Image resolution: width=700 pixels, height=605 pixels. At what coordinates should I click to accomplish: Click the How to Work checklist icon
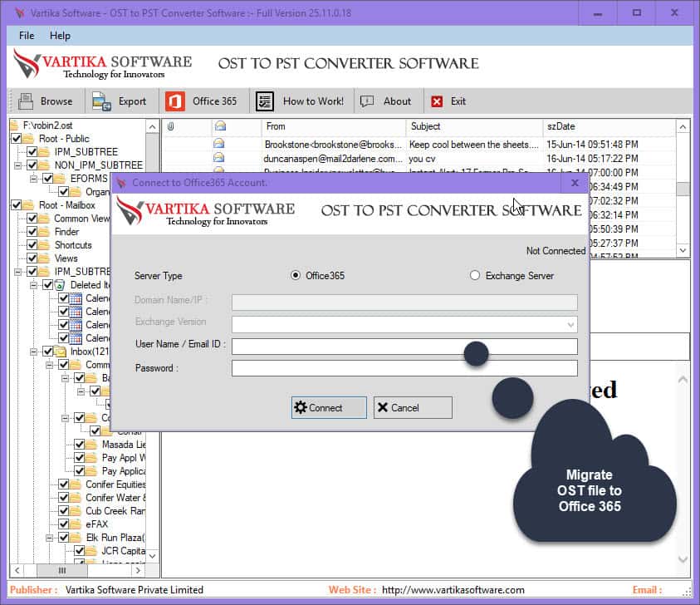tap(265, 101)
